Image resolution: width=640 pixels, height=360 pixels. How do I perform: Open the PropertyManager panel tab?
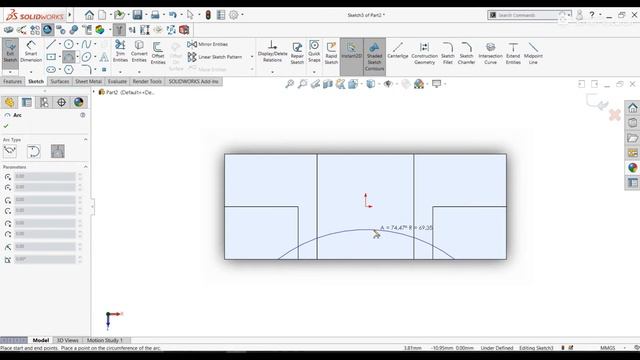[x=27, y=102]
